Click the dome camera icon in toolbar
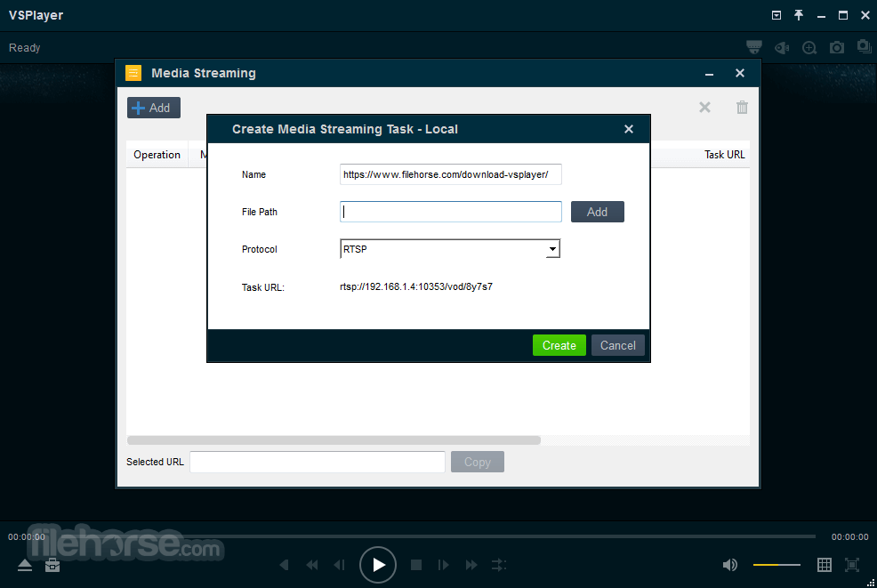This screenshot has height=588, width=877. point(754,47)
